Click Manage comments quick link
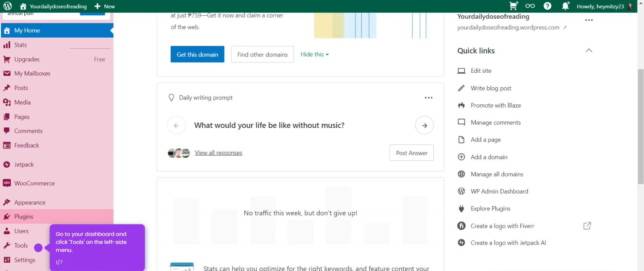644x271 pixels. (495, 122)
